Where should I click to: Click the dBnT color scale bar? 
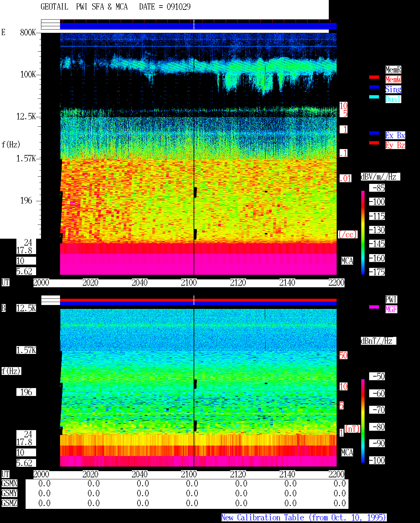363,421
